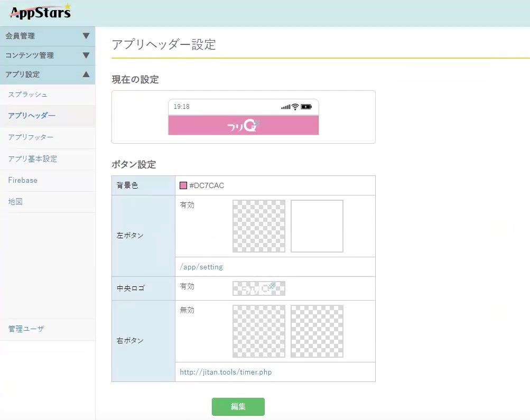
Task: Open アプリ基本設定 page
Action: pyautogui.click(x=33, y=159)
